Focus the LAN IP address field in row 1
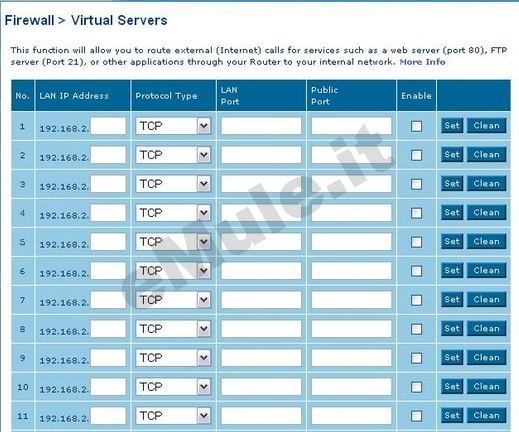This screenshot has width=519, height=432. [108, 126]
